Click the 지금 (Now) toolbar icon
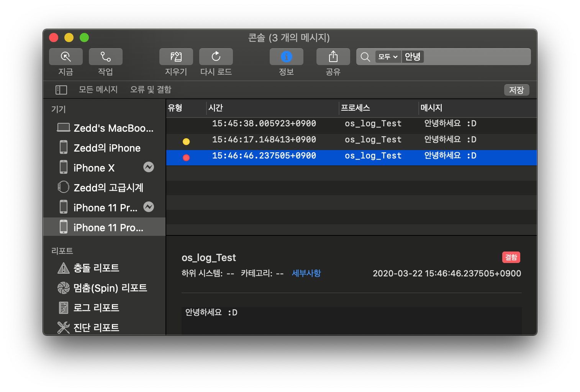The image size is (580, 392). [66, 57]
